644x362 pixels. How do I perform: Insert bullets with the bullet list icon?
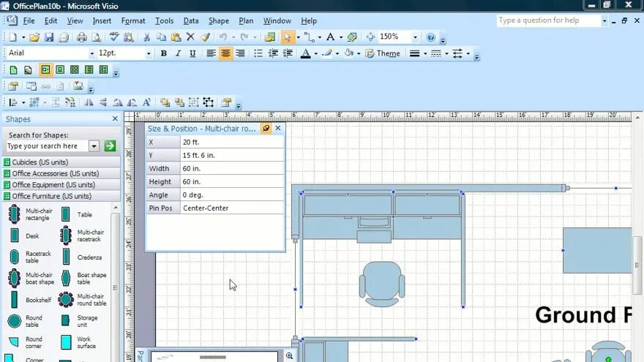[x=258, y=53]
